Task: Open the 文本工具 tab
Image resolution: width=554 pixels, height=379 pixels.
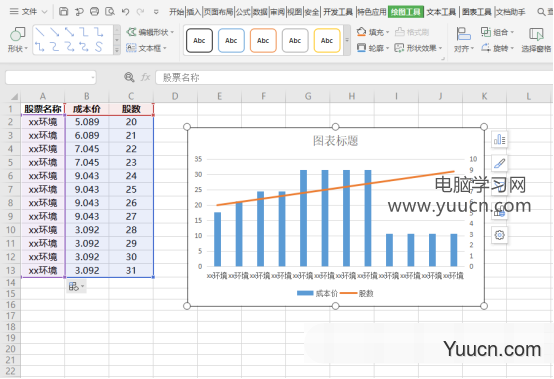Action: point(441,12)
